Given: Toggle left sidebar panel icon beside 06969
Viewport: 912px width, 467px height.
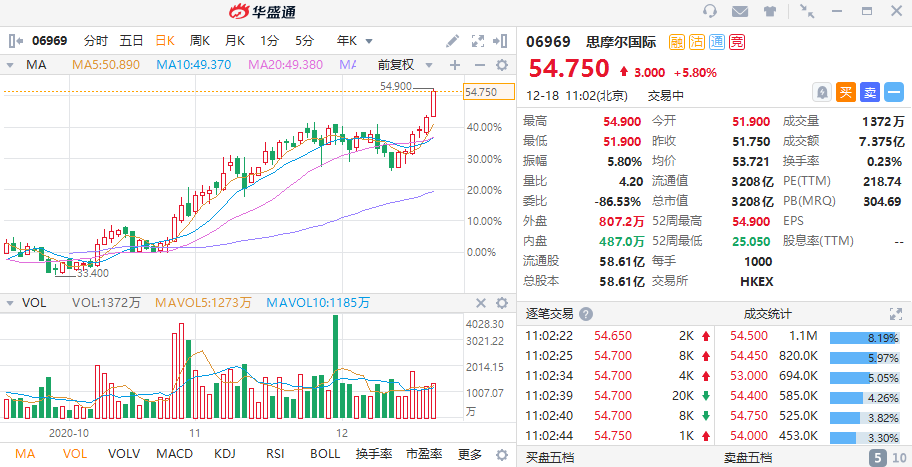Looking at the screenshot, I should (16, 41).
